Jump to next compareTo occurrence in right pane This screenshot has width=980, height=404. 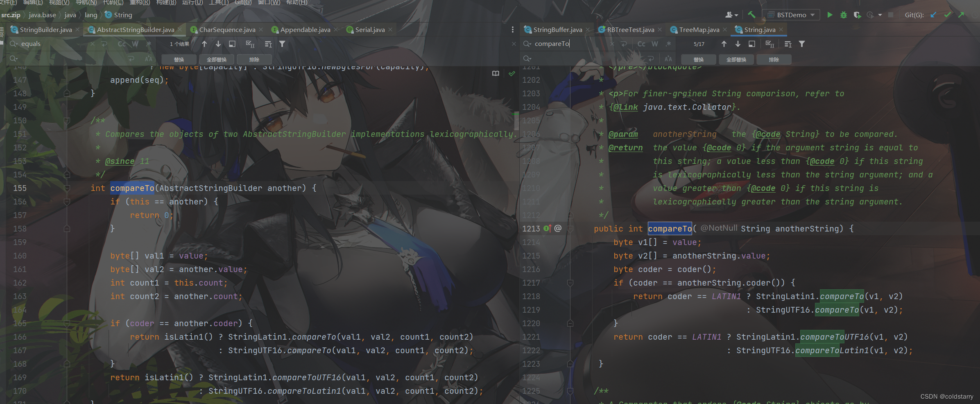pyautogui.click(x=738, y=44)
